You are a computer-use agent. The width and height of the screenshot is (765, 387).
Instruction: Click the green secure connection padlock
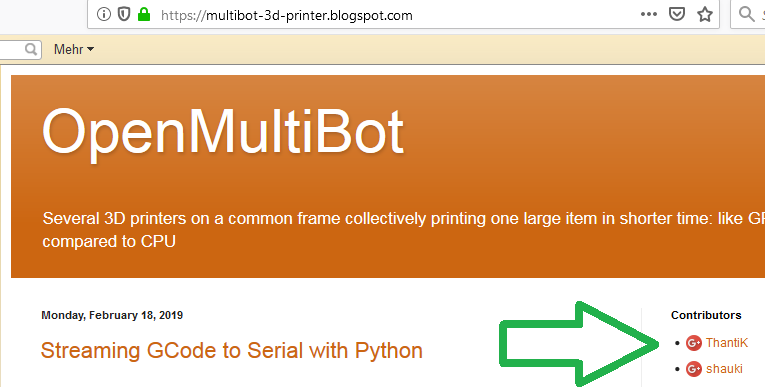click(143, 15)
